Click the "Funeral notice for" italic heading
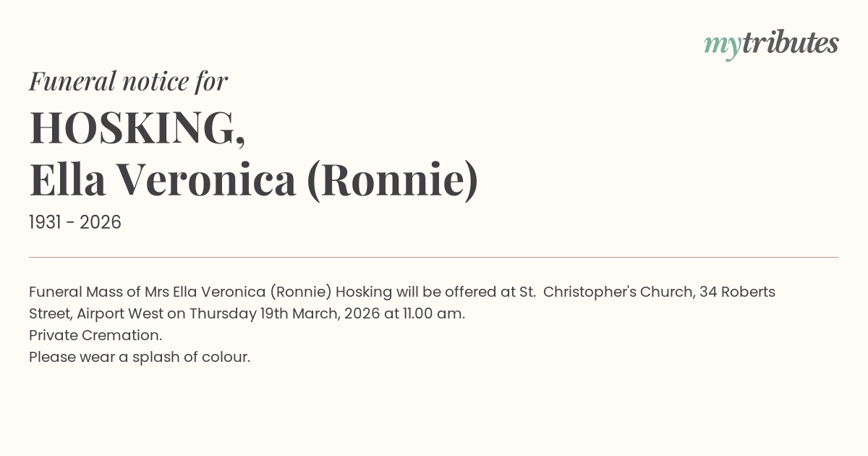Image resolution: width=868 pixels, height=456 pixels. click(x=128, y=81)
